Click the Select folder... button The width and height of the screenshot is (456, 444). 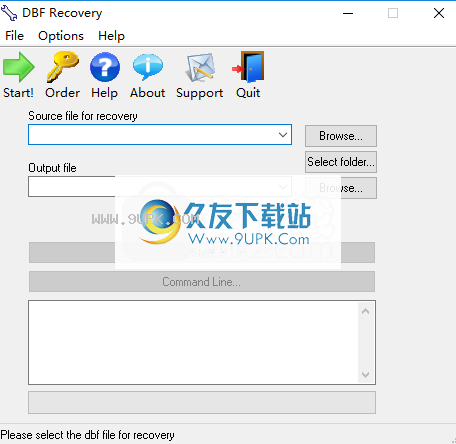pos(341,162)
